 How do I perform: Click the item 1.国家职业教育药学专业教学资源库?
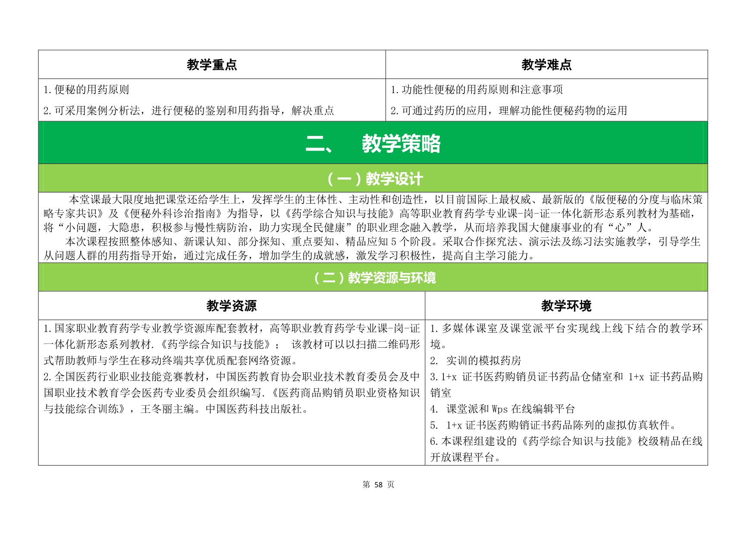tap(231, 344)
